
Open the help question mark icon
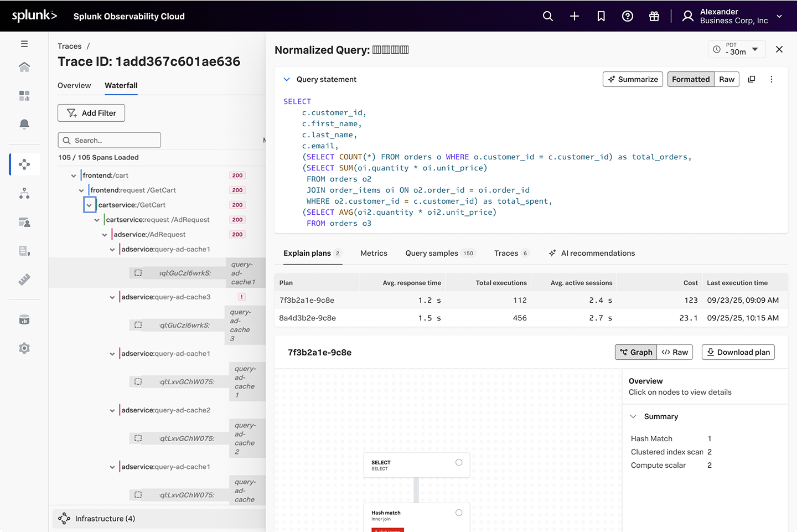click(628, 16)
